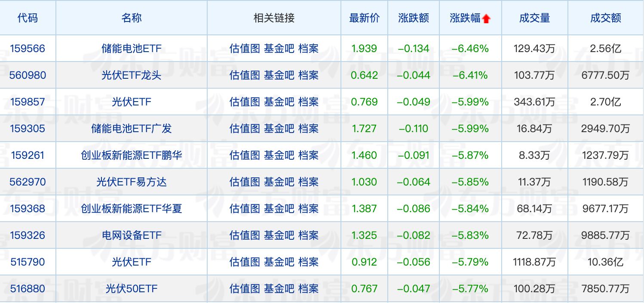This screenshot has height=303, width=644.
Task: Sort by 涨跌额 column header
Action: coord(414,18)
